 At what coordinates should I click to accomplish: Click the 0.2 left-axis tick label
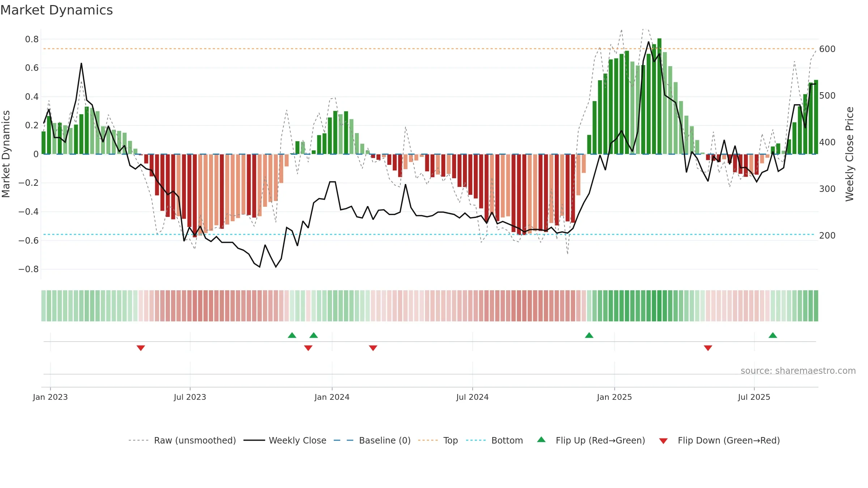[x=32, y=125]
